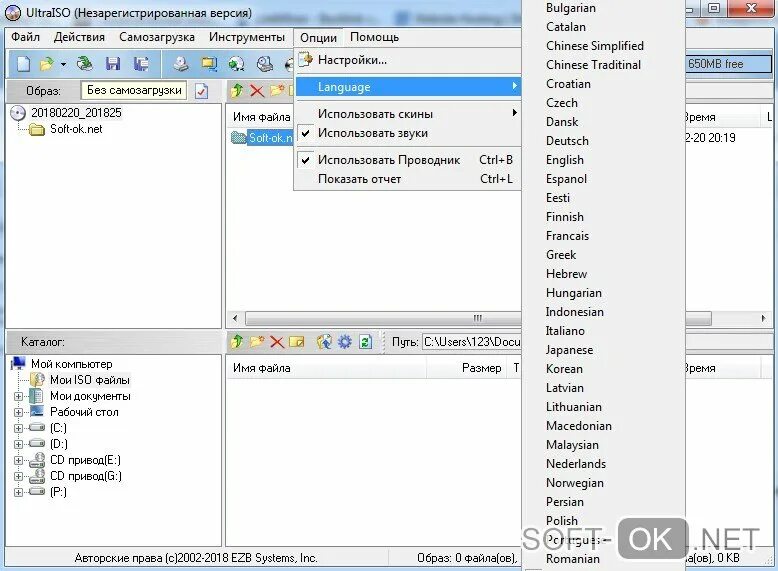Open the Файл menu
Screen dimensions: 778x571
[x=25, y=37]
